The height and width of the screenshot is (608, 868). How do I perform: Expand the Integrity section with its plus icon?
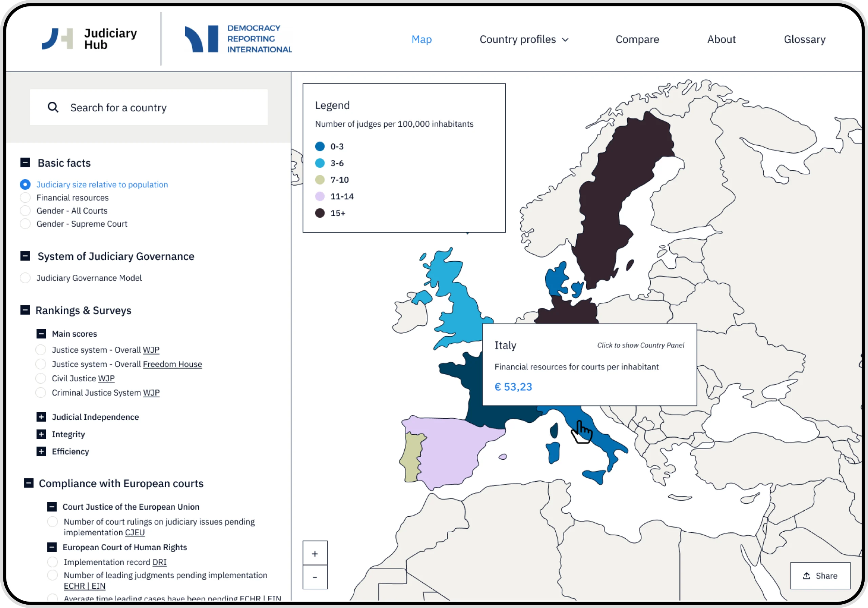click(x=41, y=434)
